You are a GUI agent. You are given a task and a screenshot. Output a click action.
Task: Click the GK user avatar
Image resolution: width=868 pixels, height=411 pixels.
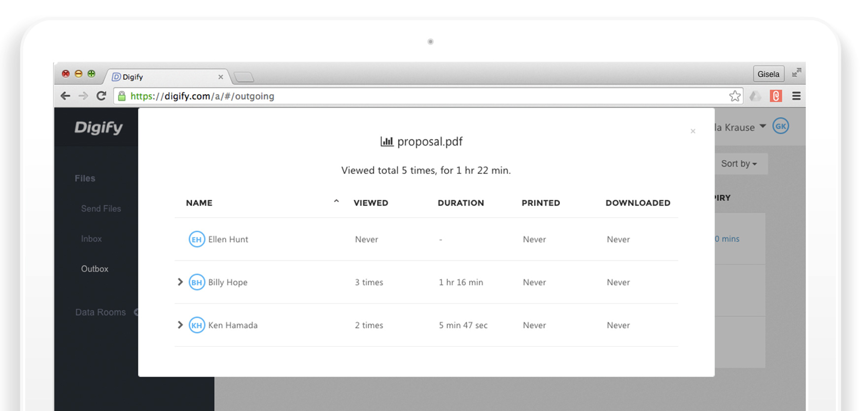point(780,126)
